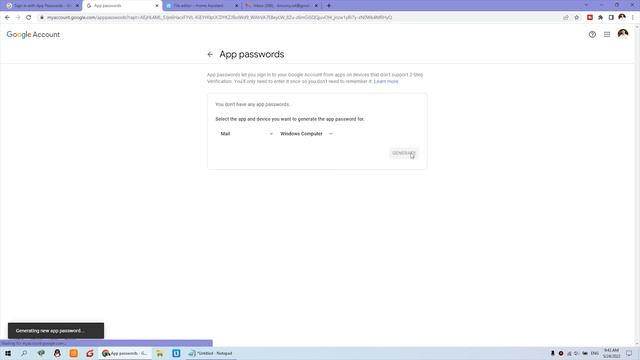Open the Google Account profile avatar
This screenshot has width=640, height=360.
(x=623, y=34)
